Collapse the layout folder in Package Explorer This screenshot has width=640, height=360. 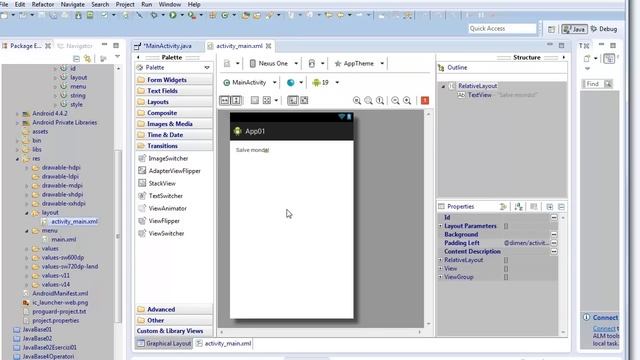click(27, 213)
